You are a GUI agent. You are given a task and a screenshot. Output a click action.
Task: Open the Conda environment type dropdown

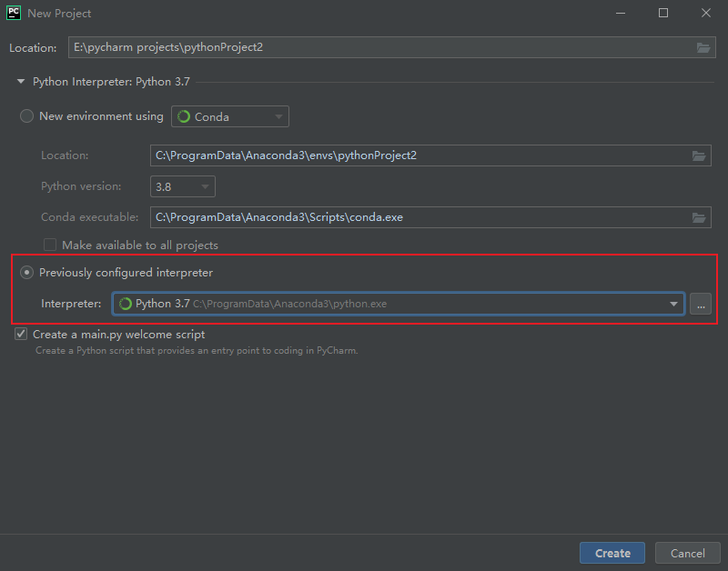pos(230,116)
